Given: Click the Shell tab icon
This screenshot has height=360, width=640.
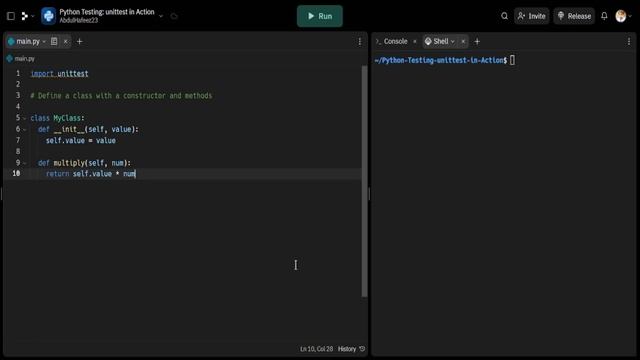Looking at the screenshot, I should [428, 41].
